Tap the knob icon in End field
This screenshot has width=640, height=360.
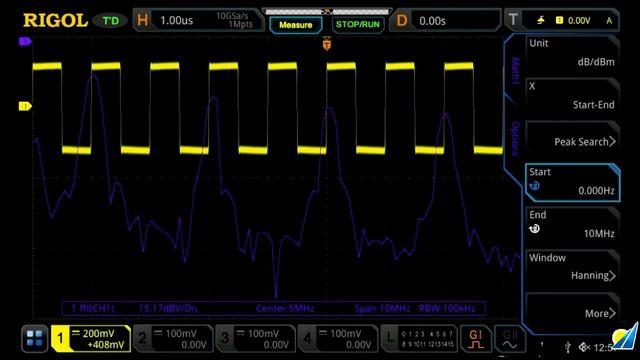534,229
